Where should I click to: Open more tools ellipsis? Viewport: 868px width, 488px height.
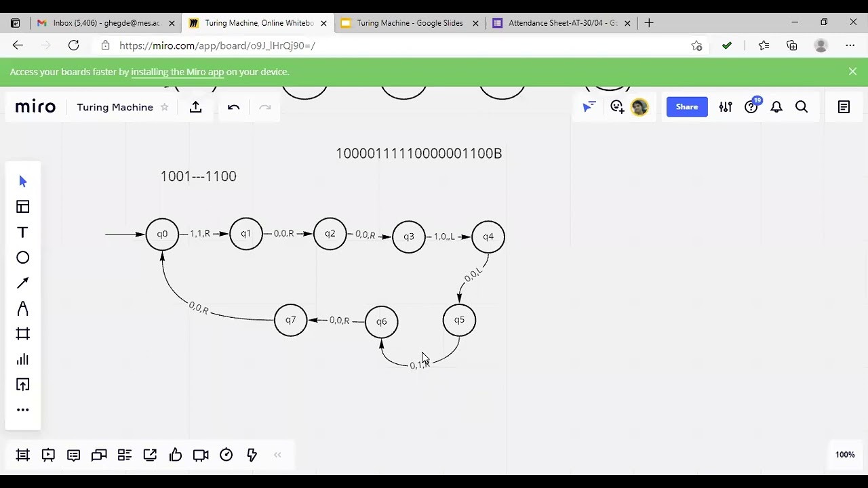[x=23, y=409]
